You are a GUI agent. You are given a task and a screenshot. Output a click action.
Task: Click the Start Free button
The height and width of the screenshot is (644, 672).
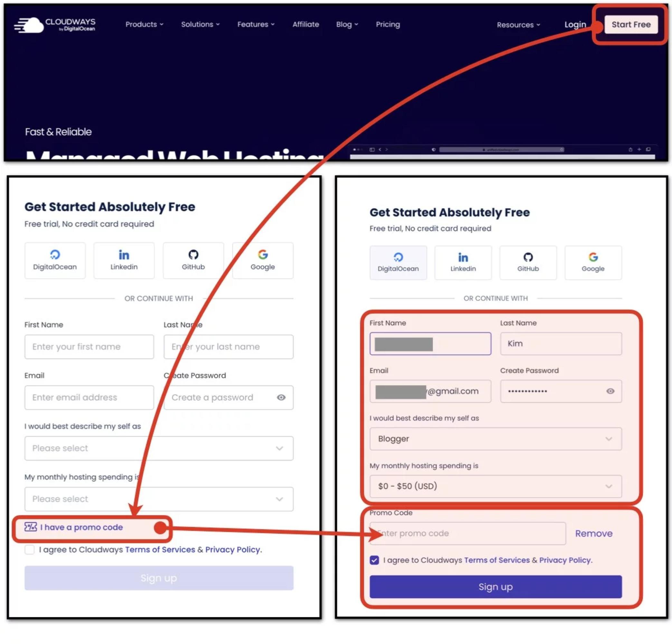tap(631, 24)
